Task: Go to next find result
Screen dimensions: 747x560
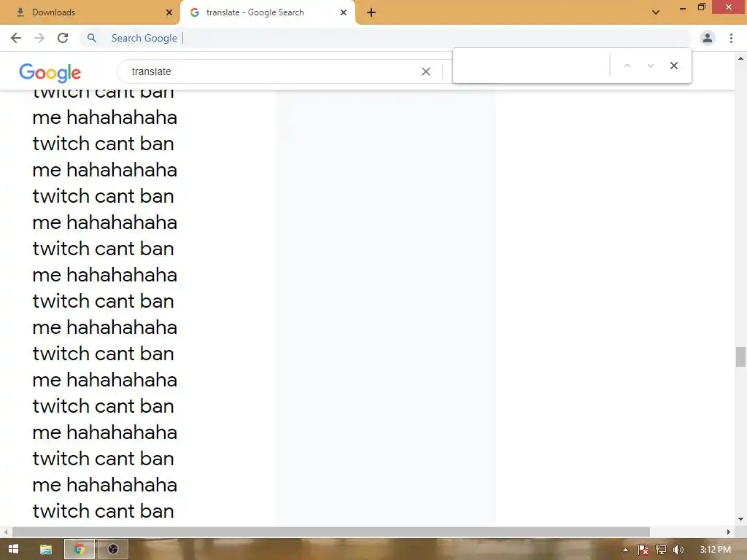Action: (650, 66)
